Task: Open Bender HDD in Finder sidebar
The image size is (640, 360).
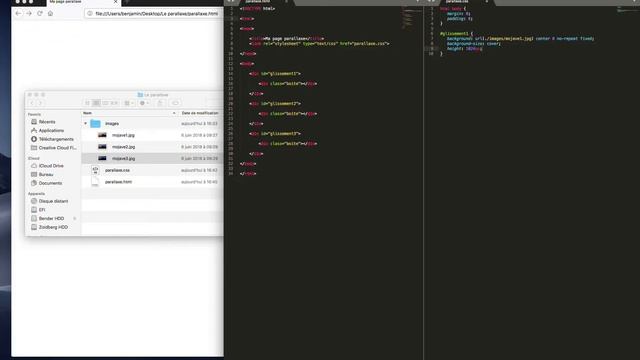Action: (x=51, y=218)
